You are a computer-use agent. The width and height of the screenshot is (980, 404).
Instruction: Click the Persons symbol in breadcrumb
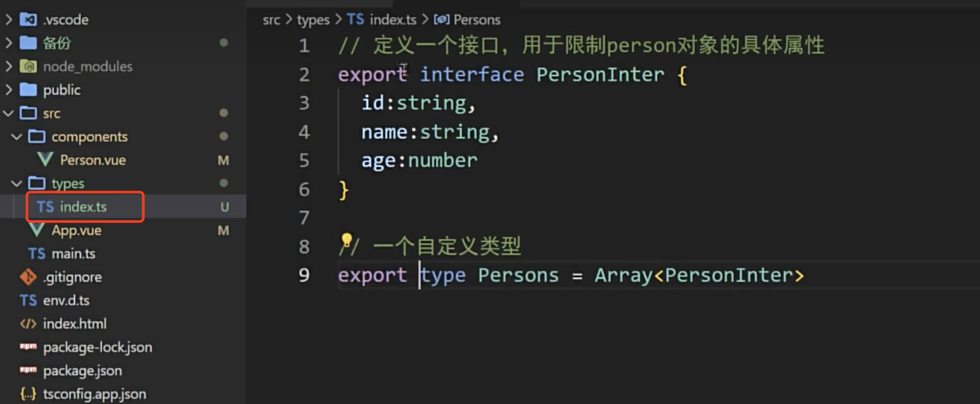(477, 20)
